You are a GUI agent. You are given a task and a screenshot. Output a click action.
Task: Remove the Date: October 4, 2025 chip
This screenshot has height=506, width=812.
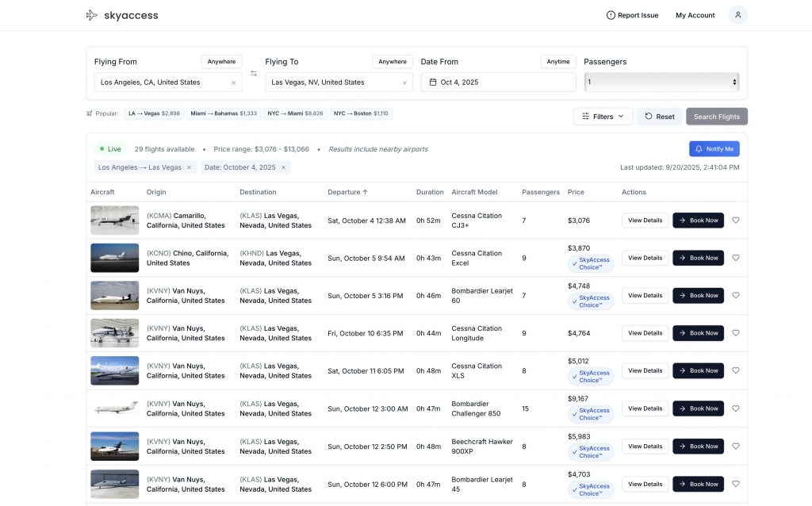[283, 167]
